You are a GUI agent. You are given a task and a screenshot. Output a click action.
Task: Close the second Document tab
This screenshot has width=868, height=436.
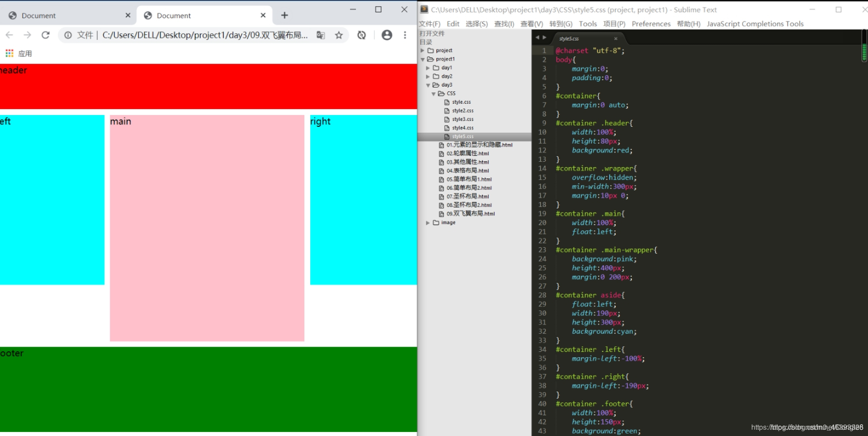coord(263,15)
